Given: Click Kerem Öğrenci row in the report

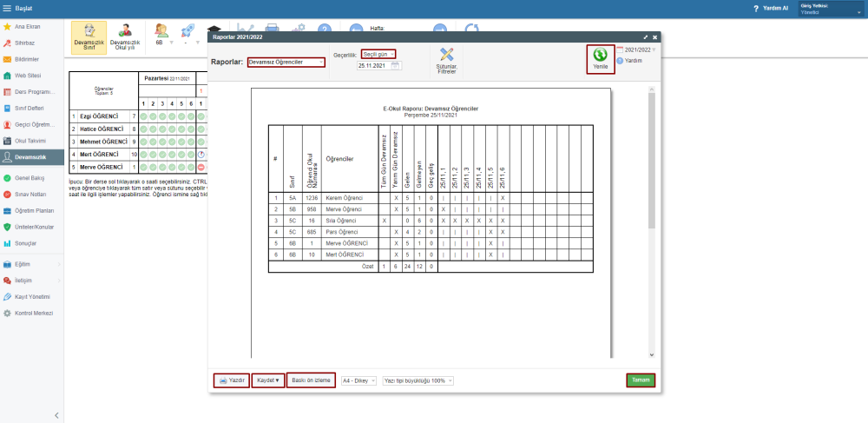Looking at the screenshot, I should click(x=431, y=198).
